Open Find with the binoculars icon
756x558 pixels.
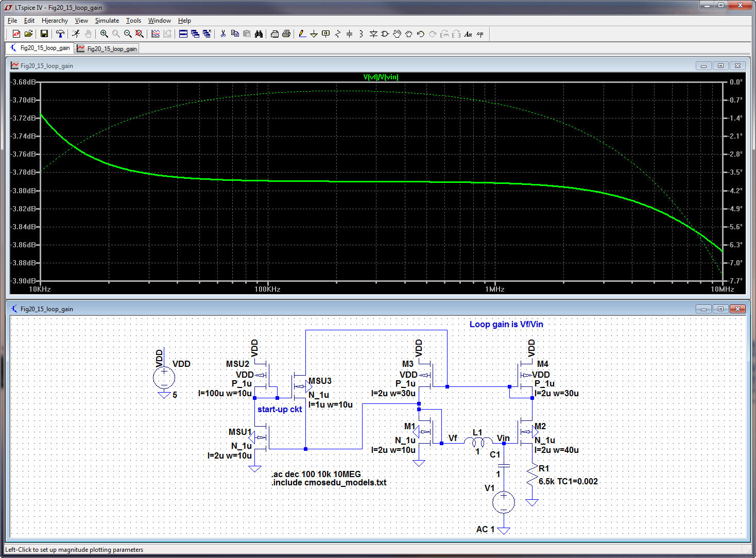(259, 34)
